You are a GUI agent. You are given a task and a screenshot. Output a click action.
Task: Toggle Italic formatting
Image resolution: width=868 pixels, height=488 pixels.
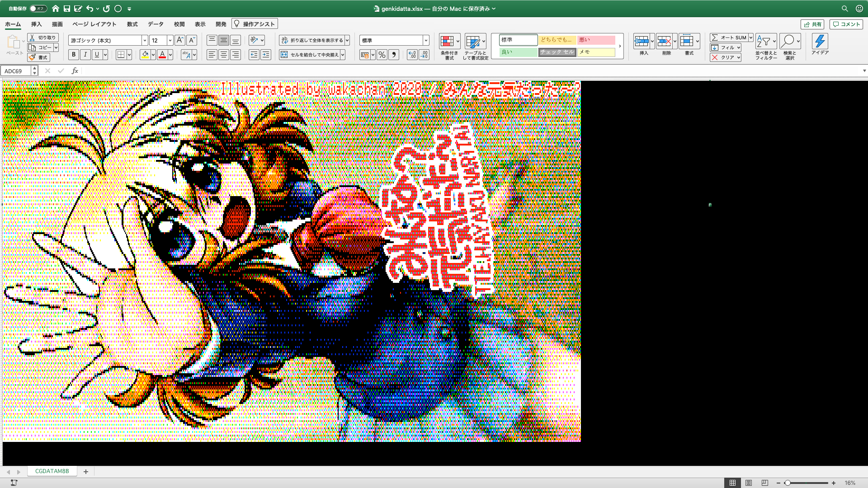[85, 55]
